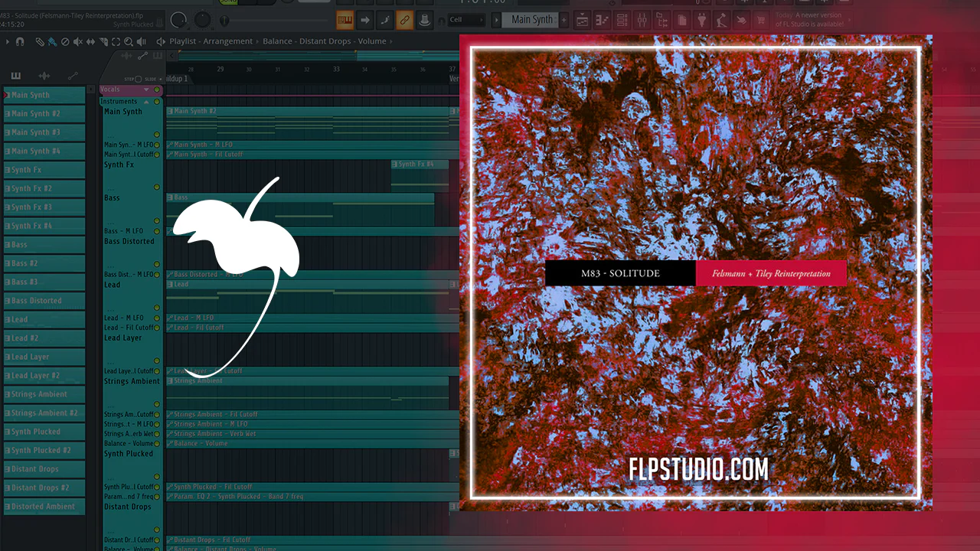Show automation clips tab in the picker panel
The width and height of the screenshot is (980, 551).
click(x=73, y=76)
